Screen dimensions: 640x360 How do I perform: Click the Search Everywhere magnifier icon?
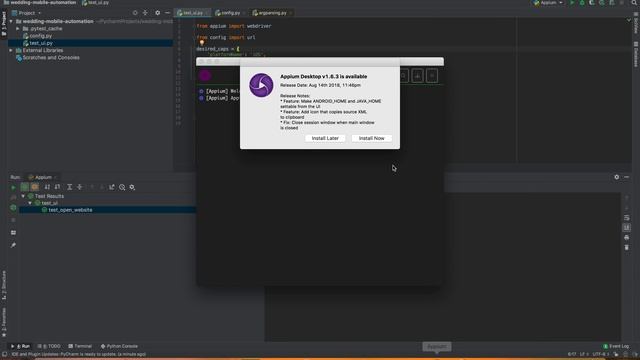point(635,3)
